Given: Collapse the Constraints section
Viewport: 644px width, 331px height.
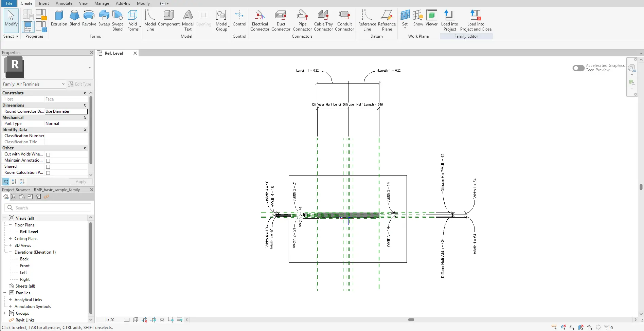Looking at the screenshot, I should (85, 93).
